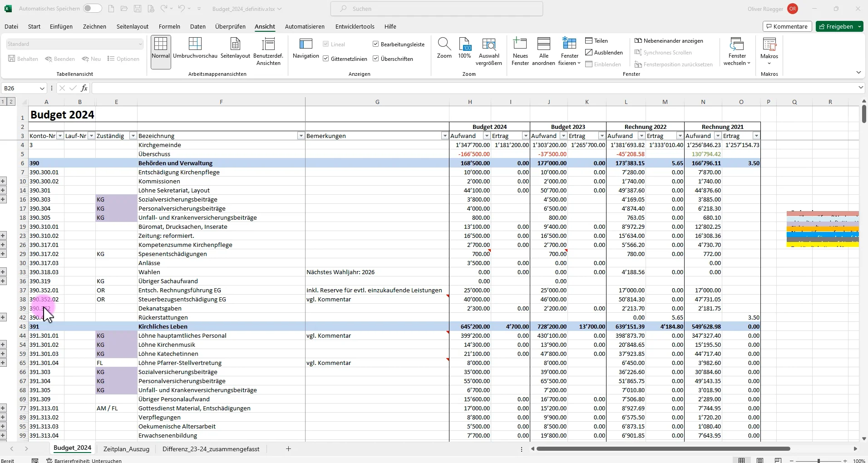Open the Entwicklertools ribbon tab
The image size is (868, 463).
pyautogui.click(x=355, y=26)
